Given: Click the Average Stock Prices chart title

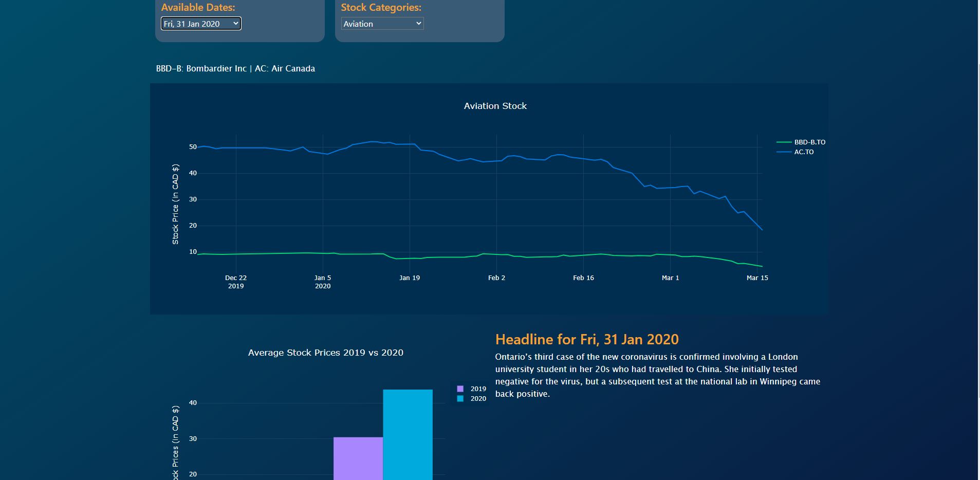Looking at the screenshot, I should click(325, 353).
